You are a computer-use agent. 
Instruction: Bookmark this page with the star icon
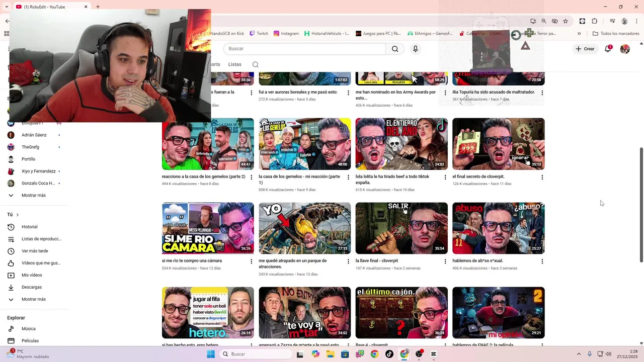pyautogui.click(x=566, y=21)
